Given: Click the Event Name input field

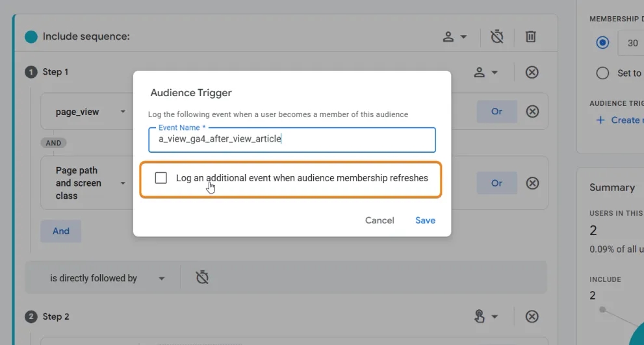Looking at the screenshot, I should (292, 140).
